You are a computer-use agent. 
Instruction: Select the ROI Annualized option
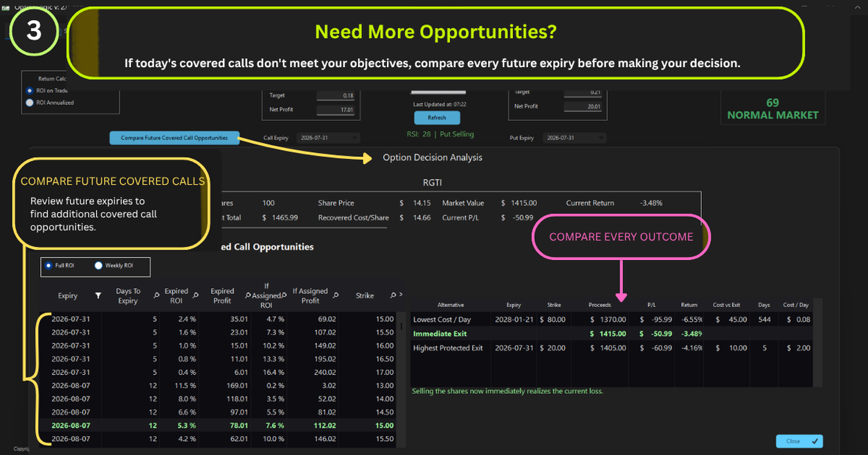[50, 102]
